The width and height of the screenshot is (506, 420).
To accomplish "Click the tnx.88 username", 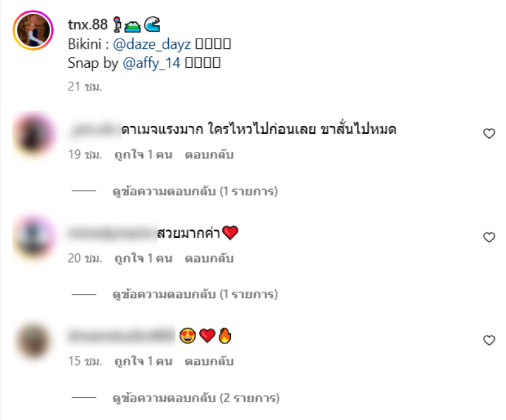I will pyautogui.click(x=87, y=25).
